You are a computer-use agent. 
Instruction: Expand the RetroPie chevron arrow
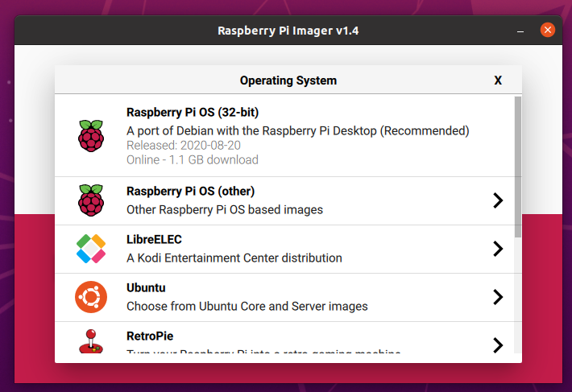tap(498, 345)
